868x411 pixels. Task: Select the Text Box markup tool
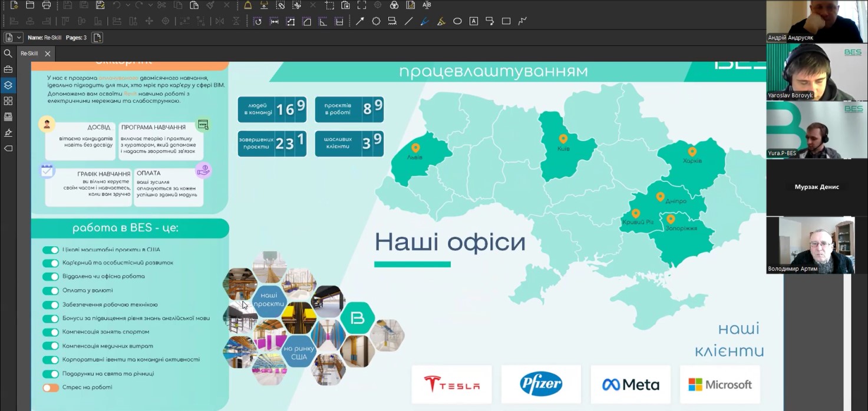pyautogui.click(x=474, y=21)
